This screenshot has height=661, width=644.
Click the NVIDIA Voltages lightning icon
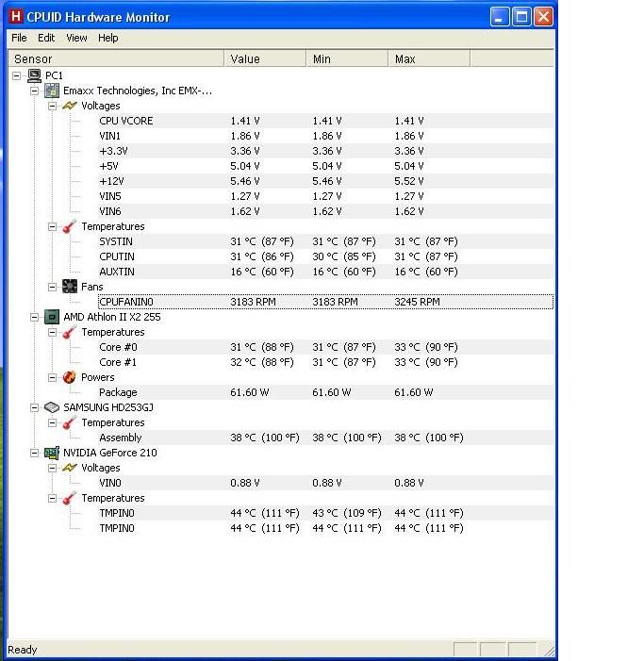[x=70, y=468]
